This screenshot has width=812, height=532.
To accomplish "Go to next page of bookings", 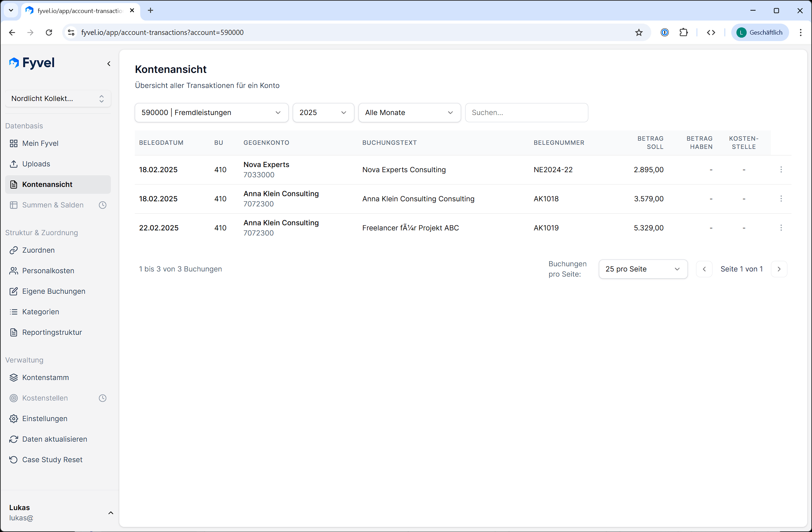I will click(x=779, y=269).
